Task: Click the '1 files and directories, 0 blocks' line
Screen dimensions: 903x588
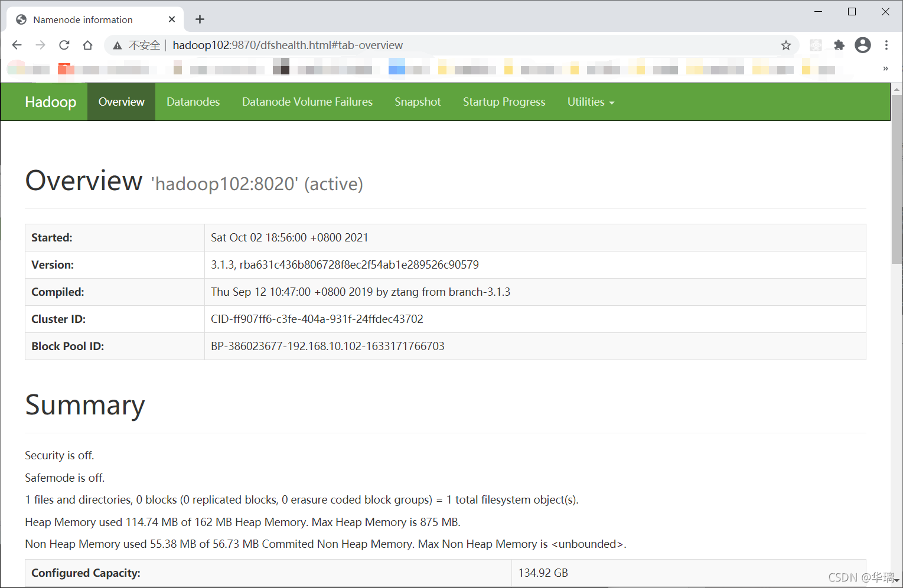Action: point(302,500)
